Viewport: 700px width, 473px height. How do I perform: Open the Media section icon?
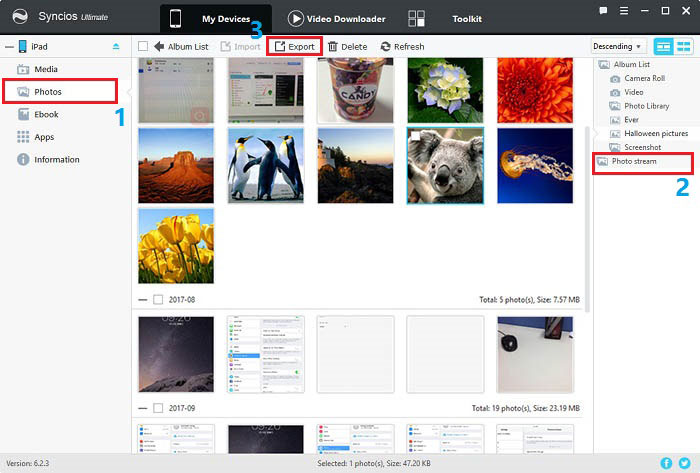[x=23, y=69]
